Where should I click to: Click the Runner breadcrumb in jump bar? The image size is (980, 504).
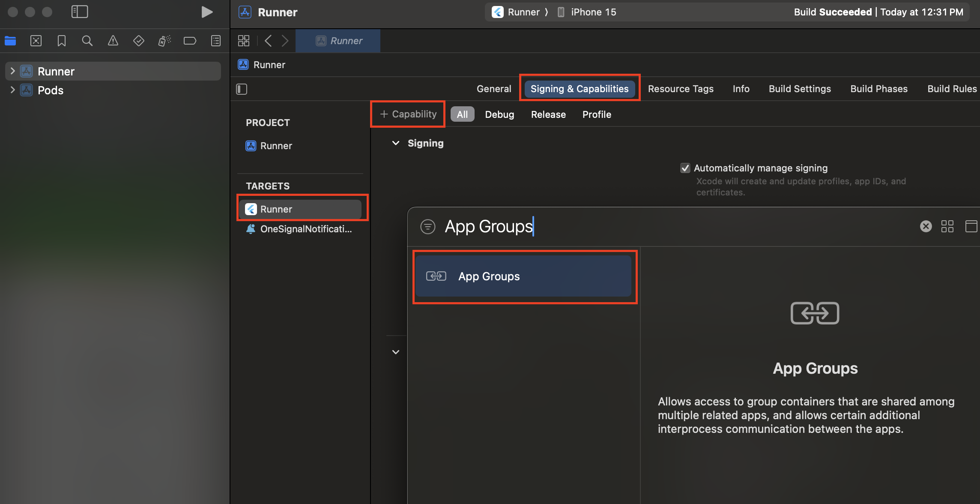[262, 65]
